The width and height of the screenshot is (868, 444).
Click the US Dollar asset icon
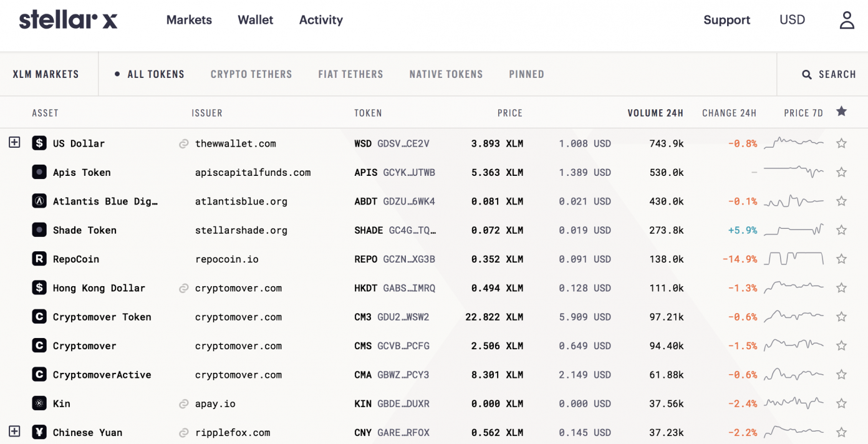39,143
